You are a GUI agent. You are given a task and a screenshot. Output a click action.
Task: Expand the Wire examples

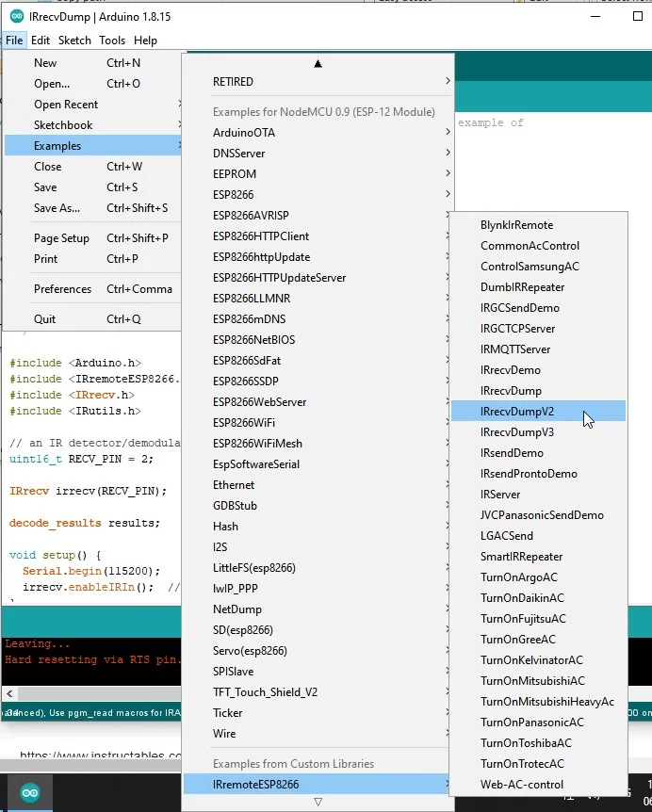tap(317, 733)
